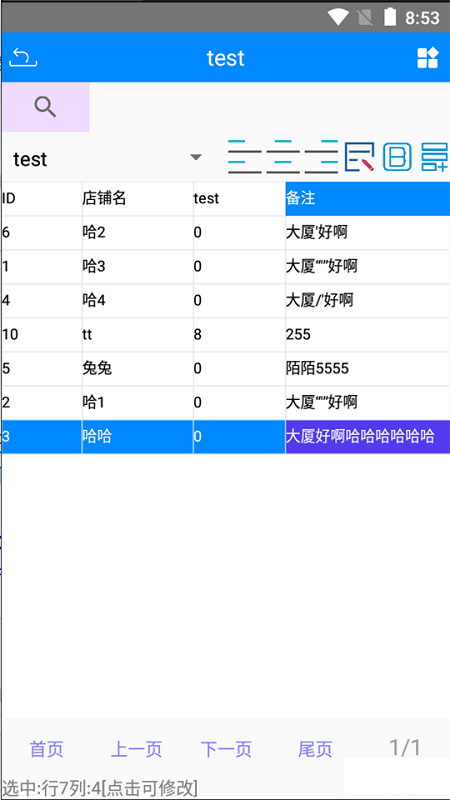
Task: Select the highlighted purple 备注 cell of row 3
Action: point(367,437)
